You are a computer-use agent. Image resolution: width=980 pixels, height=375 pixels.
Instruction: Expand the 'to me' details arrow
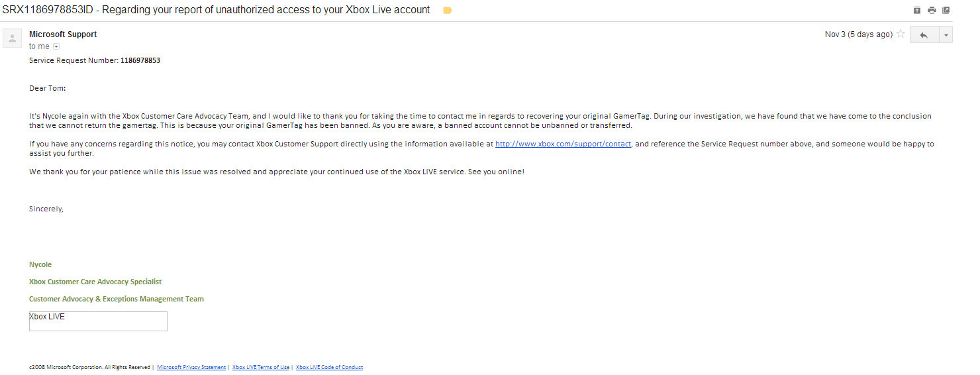56,46
